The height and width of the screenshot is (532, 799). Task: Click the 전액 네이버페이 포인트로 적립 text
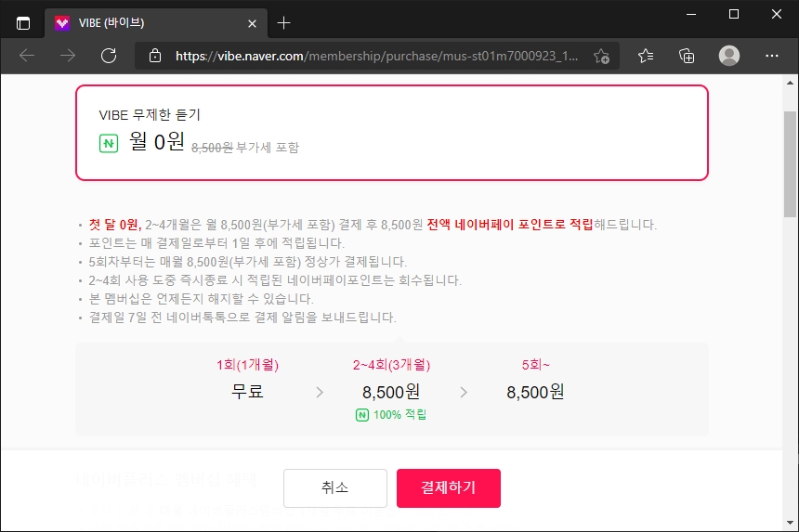(510, 225)
